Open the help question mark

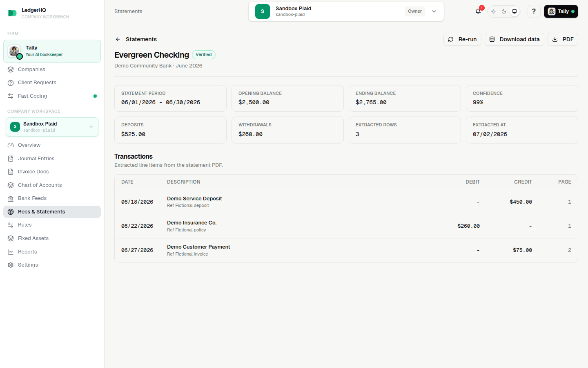pyautogui.click(x=534, y=11)
